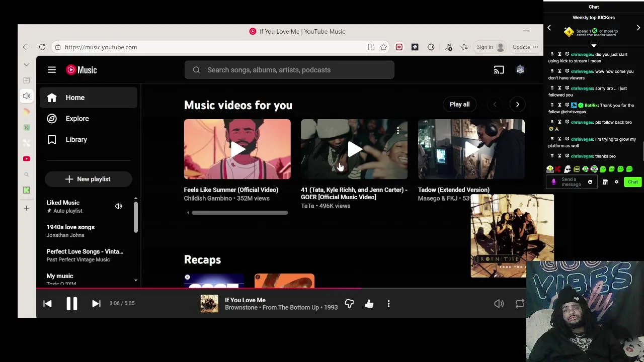Expand the vertical tabs chevron in the sidebar

(x=27, y=64)
